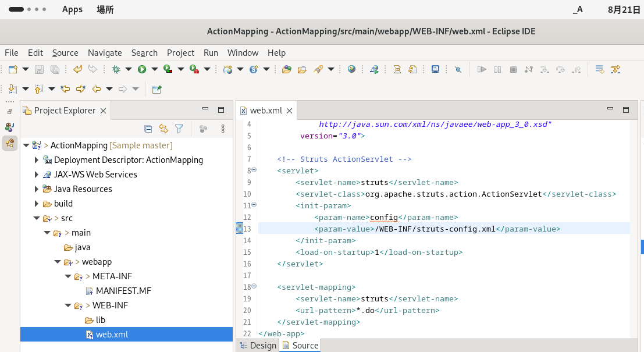Viewport: 644px width, 352px height.
Task: Open the dropdown arrow next to New
Action: [x=26, y=69]
